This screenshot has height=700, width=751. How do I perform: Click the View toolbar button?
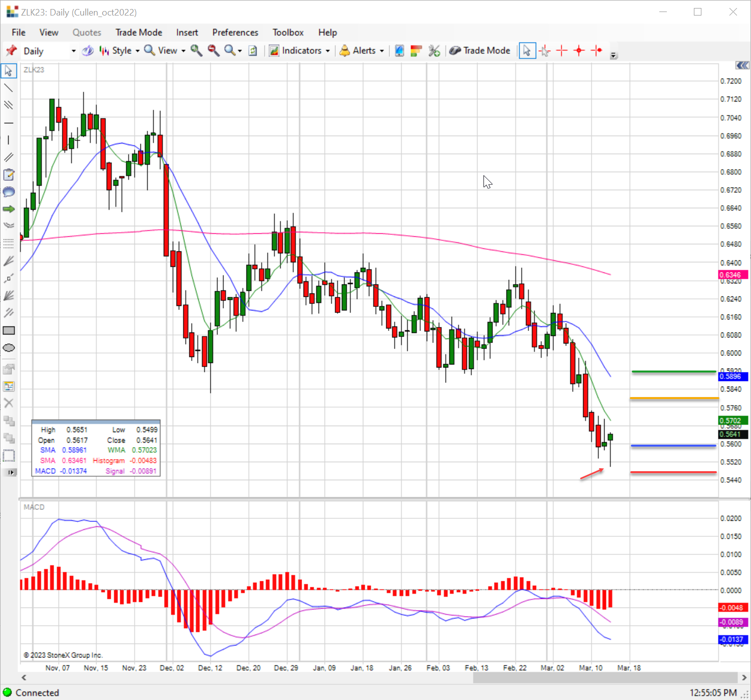click(x=165, y=51)
